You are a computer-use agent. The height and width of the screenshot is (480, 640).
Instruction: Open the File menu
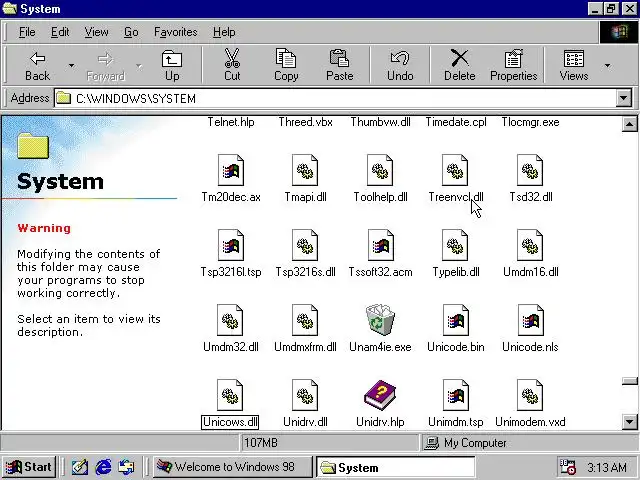pyautogui.click(x=27, y=32)
